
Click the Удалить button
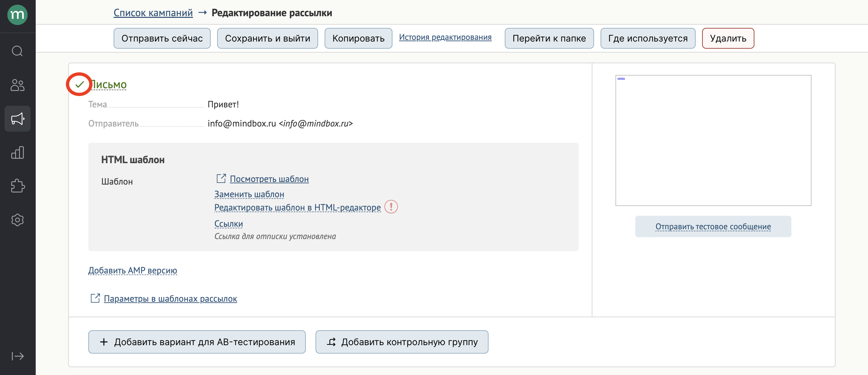(728, 38)
